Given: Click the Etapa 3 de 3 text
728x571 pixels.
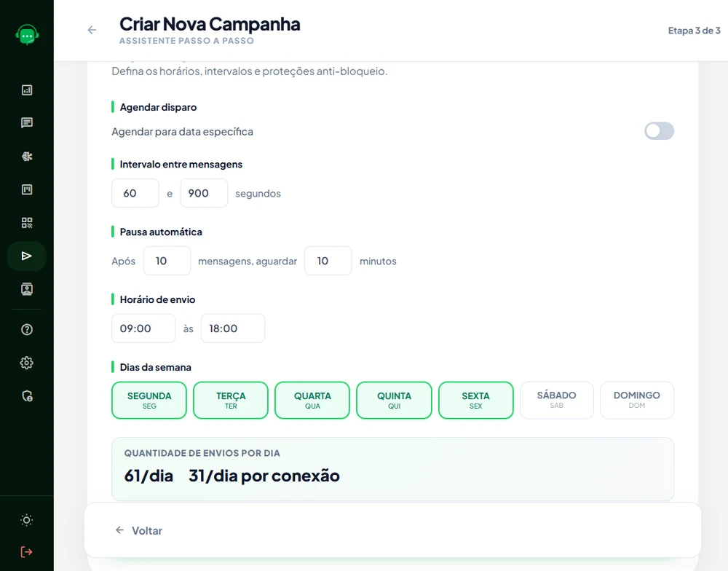Looking at the screenshot, I should [694, 31].
